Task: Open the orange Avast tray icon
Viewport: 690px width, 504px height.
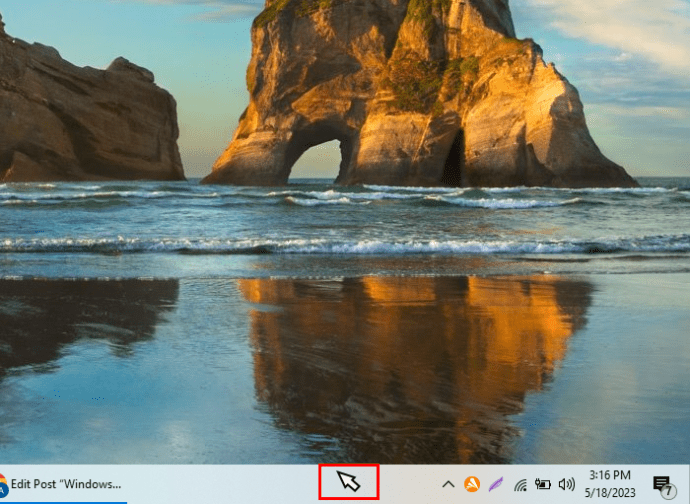Action: coord(472,484)
